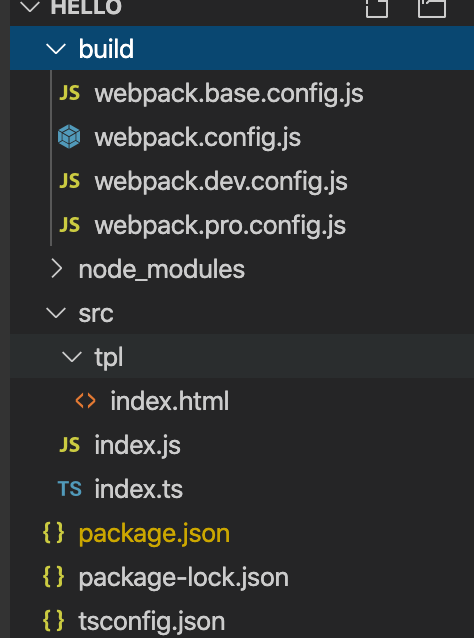Image resolution: width=474 pixels, height=638 pixels.
Task: Click the JS icon of webpack.base.config.js
Action: pyautogui.click(x=70, y=93)
